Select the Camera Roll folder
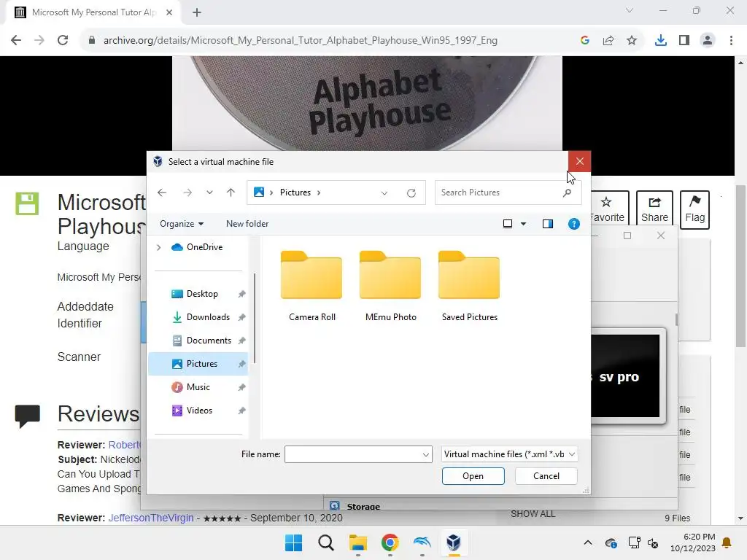The height and width of the screenshot is (560, 747). 311,286
